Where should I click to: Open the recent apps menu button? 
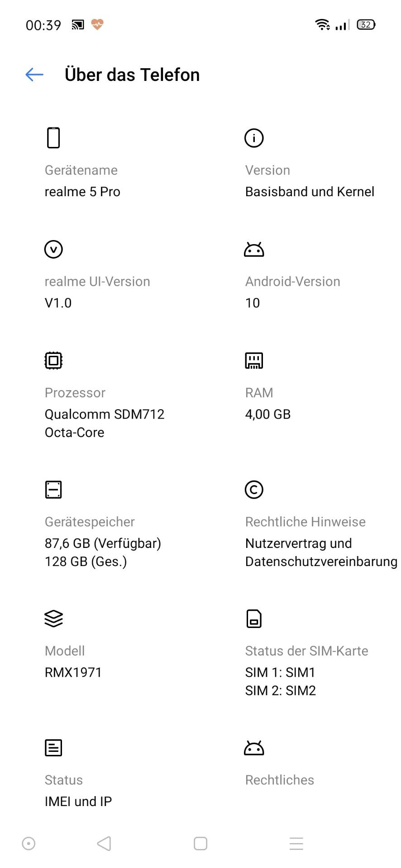pos(296,844)
